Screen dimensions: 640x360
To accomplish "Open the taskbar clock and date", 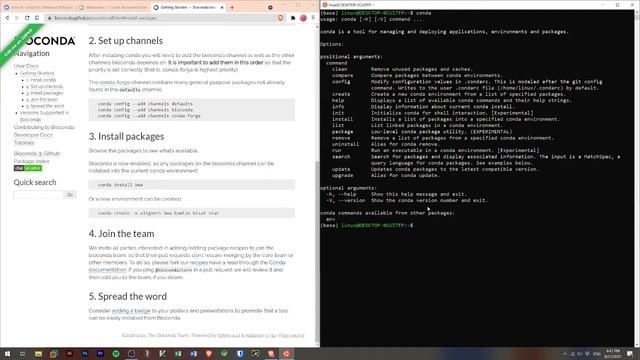I will (613, 353).
